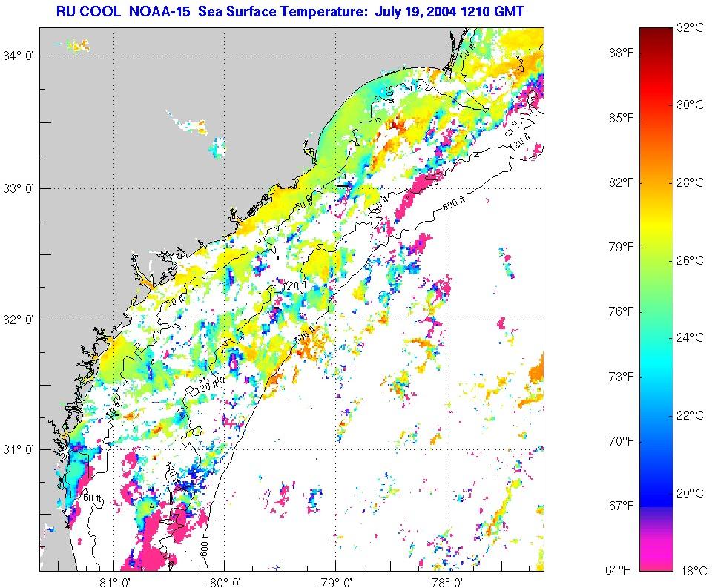The width and height of the screenshot is (712, 588).
Task: Click the 30°C label on the color scale
Action: 690,105
